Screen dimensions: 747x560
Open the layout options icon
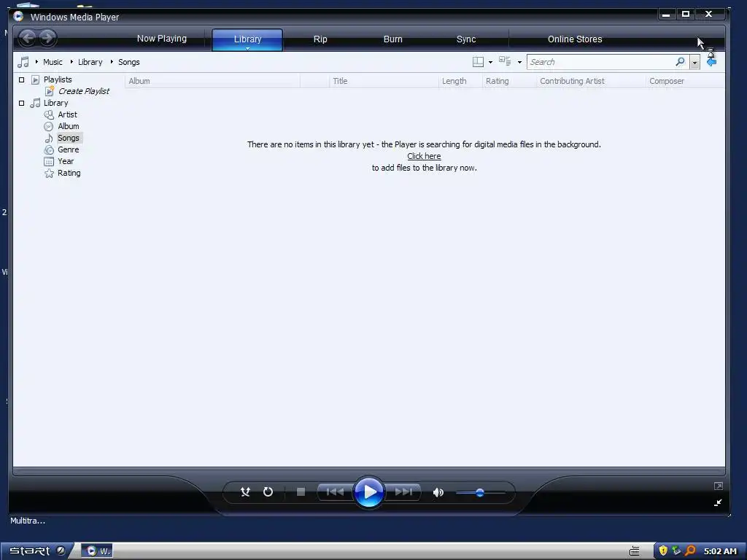478,62
